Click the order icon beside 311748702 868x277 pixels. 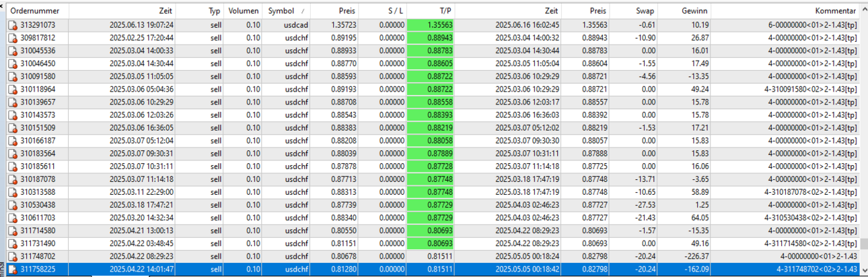tap(13, 257)
